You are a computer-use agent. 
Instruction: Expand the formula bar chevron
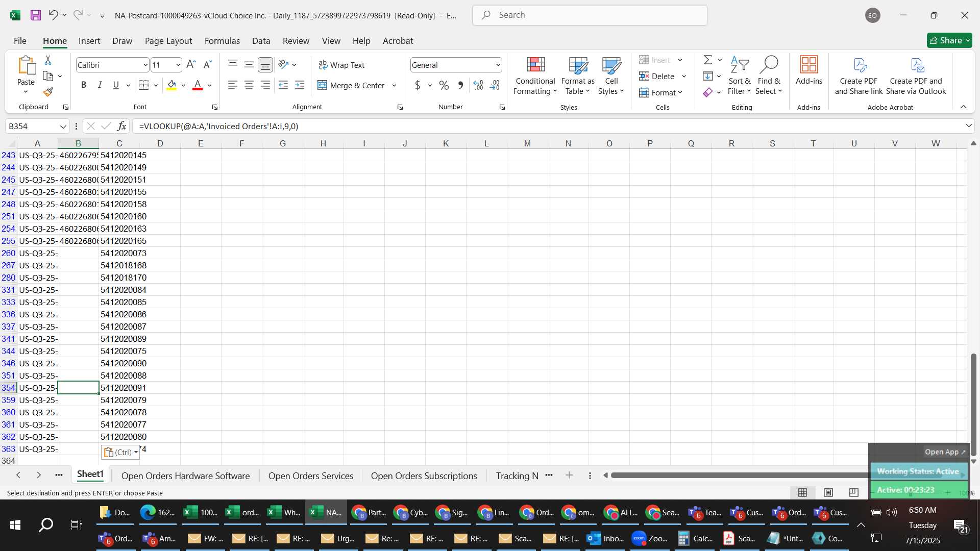[x=968, y=126]
